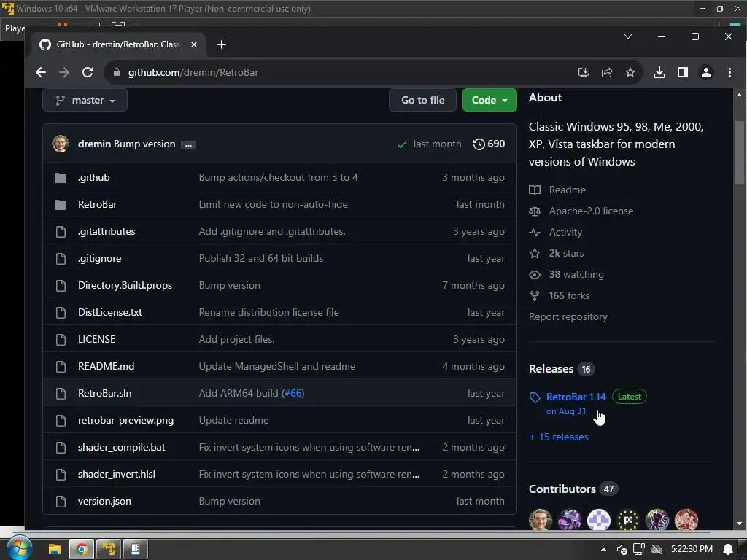
Task: Open the .gitattributes file
Action: tap(107, 231)
